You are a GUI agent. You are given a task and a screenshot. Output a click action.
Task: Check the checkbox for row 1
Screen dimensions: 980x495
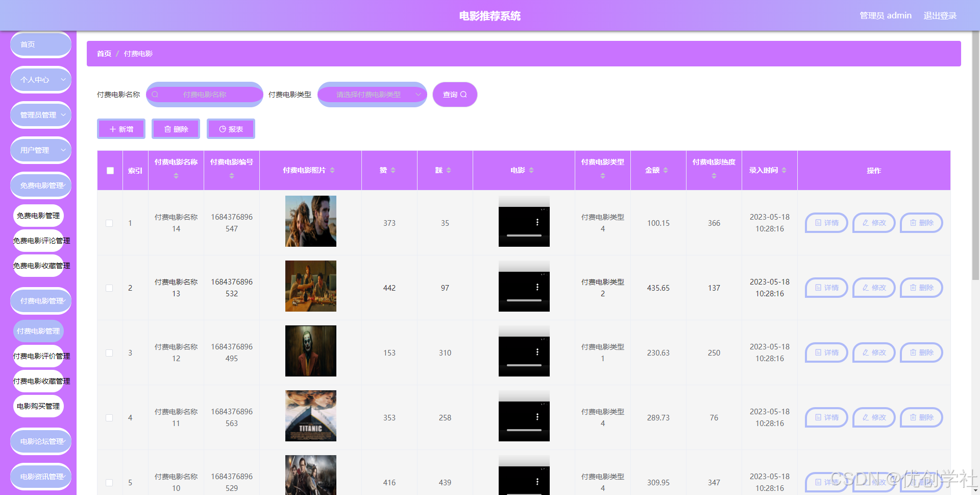[x=109, y=223]
